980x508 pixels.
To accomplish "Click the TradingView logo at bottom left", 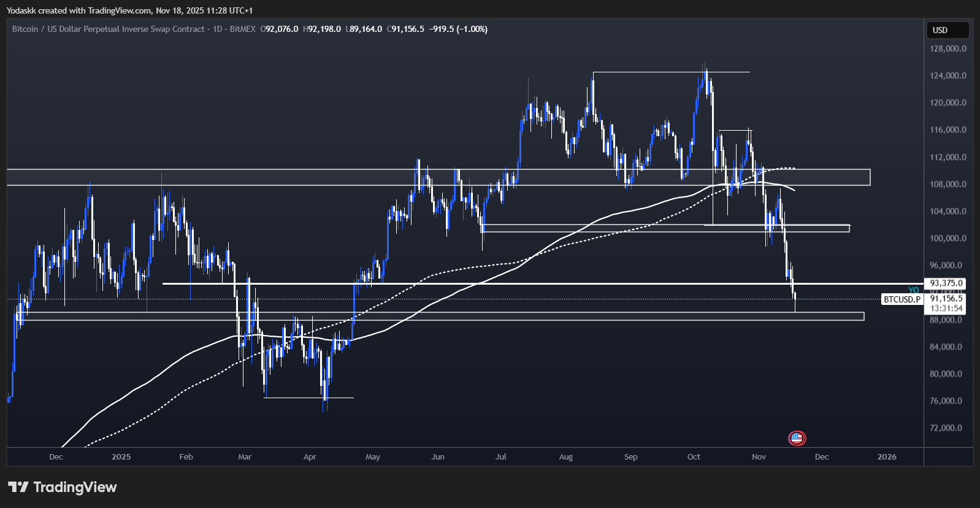I will point(62,487).
